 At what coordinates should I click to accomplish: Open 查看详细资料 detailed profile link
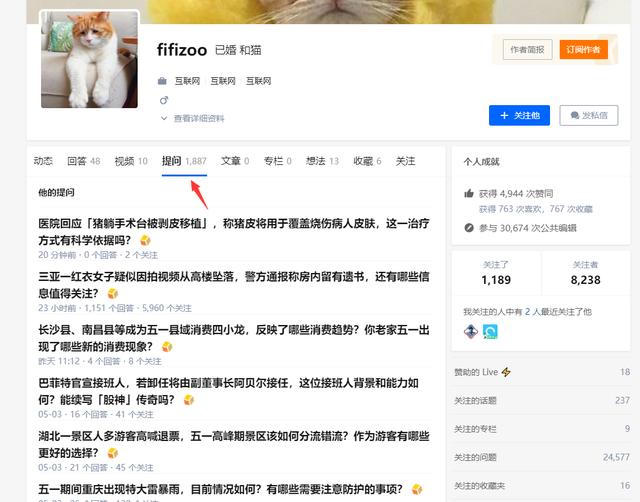(x=199, y=118)
